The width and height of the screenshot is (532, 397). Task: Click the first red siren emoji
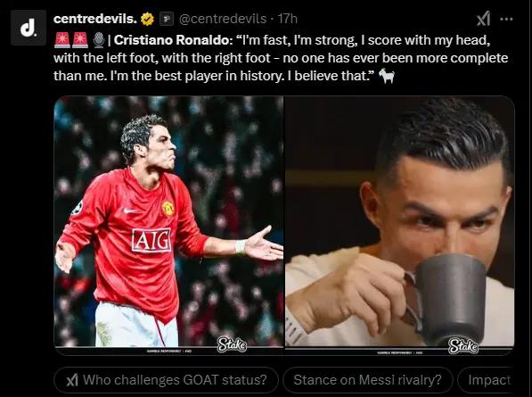[x=62, y=40]
